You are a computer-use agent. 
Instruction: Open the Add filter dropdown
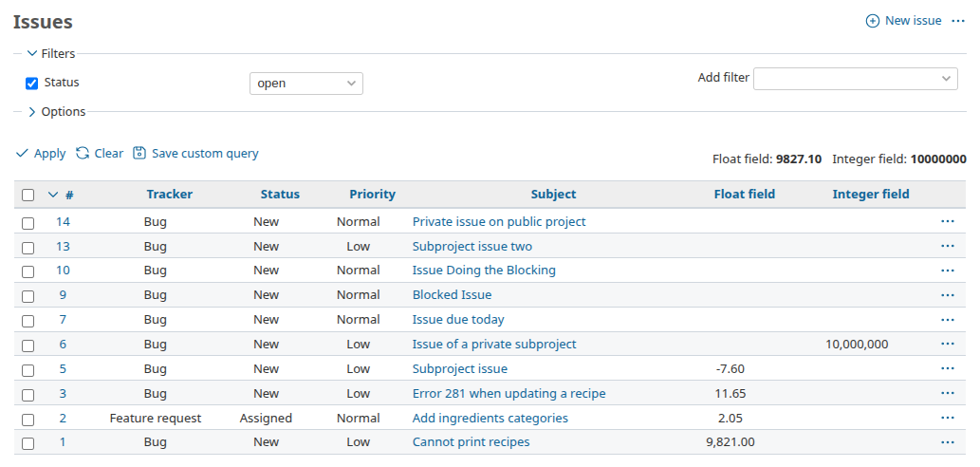pos(855,79)
